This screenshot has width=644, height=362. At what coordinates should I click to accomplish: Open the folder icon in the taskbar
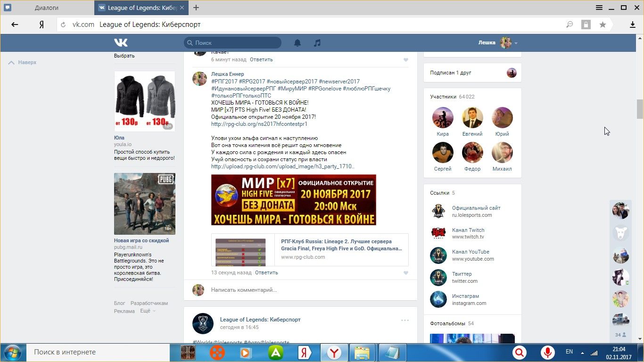coord(362,353)
